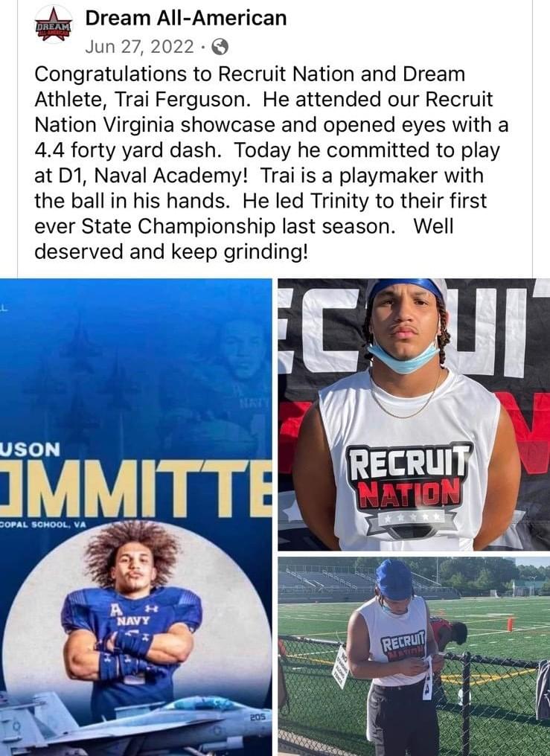
Task: Click the blue face mask under chin
Action: click(403, 358)
